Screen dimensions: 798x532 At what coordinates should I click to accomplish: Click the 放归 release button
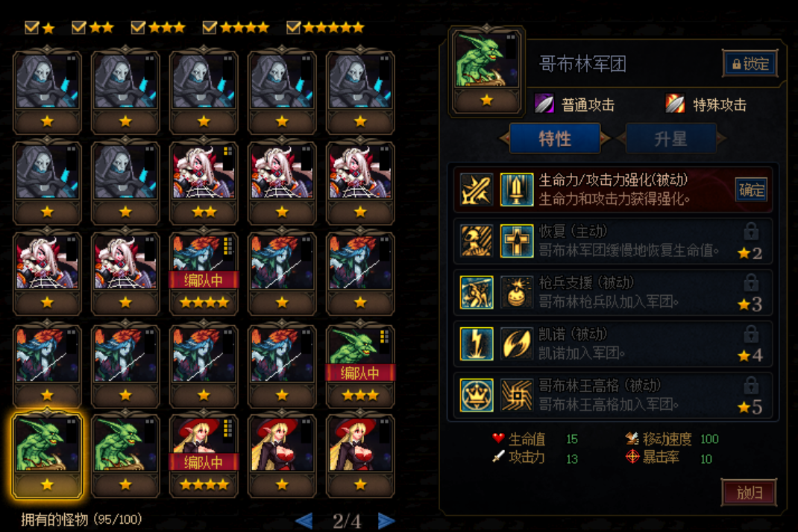(x=749, y=492)
